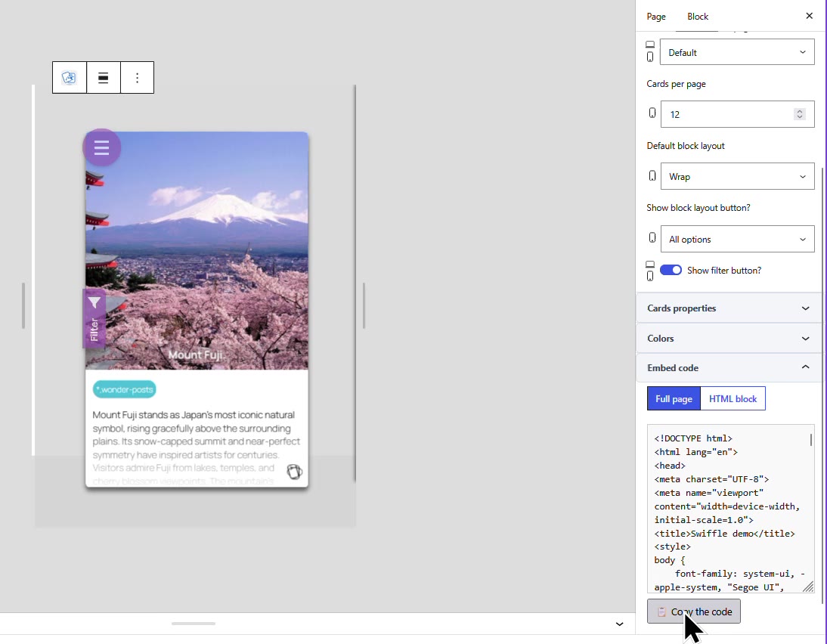827x644 pixels.
Task: Click the 'Cards per page' label
Action: pos(676,84)
